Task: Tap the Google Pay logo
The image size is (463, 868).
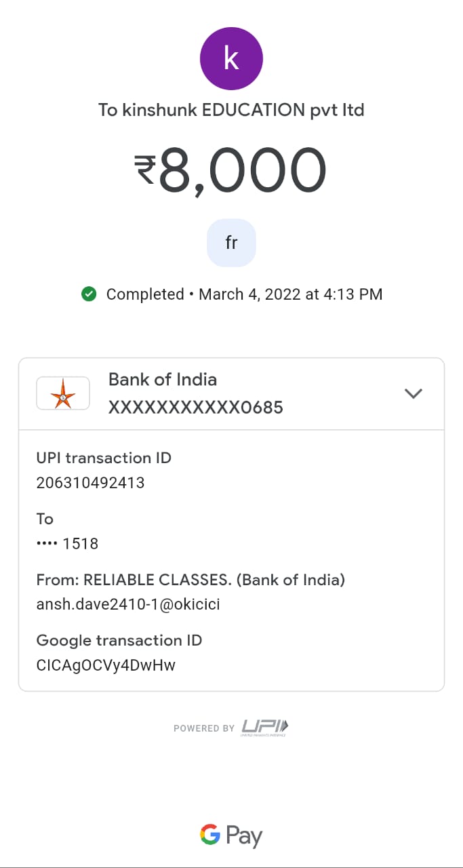Action: point(231,835)
